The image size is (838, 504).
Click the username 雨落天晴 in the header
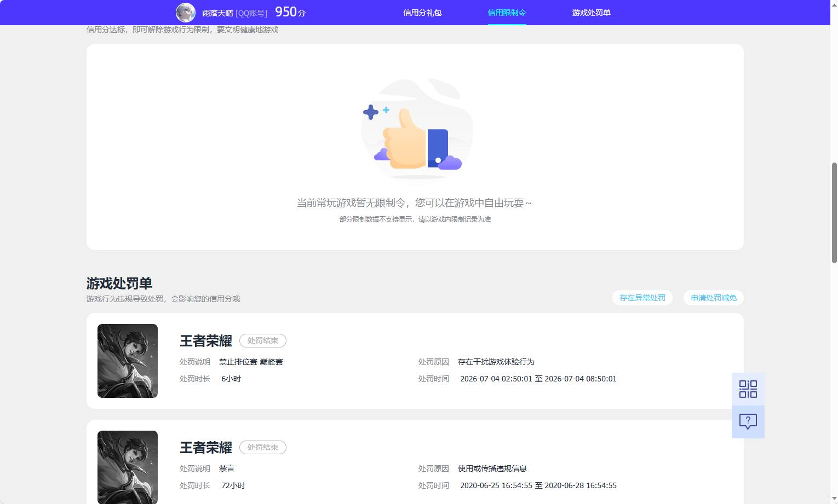tap(217, 13)
